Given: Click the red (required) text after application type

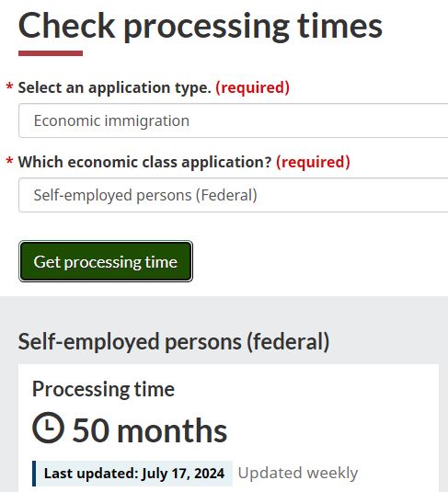Looking at the screenshot, I should (252, 87).
